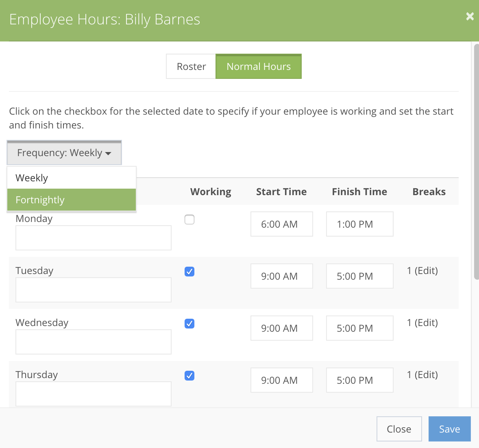
Task: Switch to the Roster tab
Action: pos(190,66)
